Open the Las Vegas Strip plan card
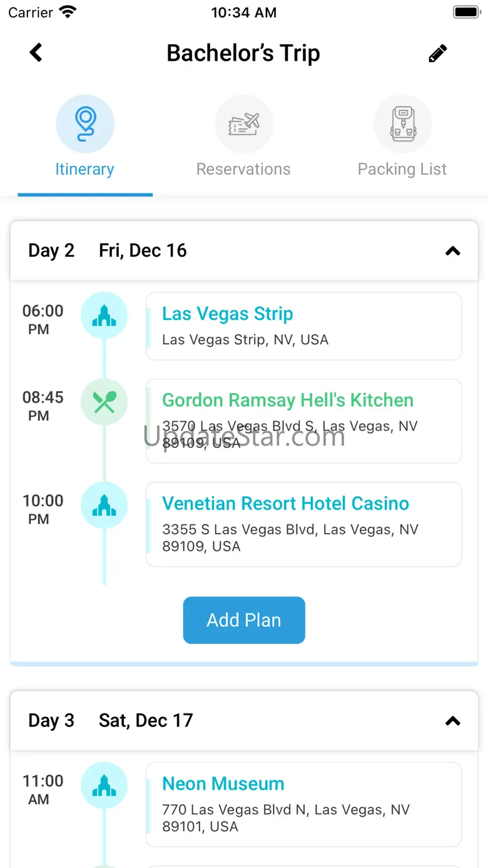This screenshot has width=488, height=868. coord(304,326)
